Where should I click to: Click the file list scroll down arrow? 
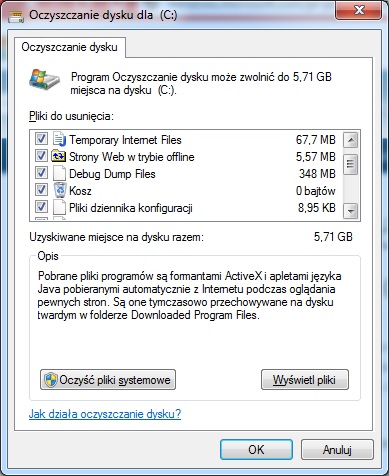pyautogui.click(x=350, y=211)
